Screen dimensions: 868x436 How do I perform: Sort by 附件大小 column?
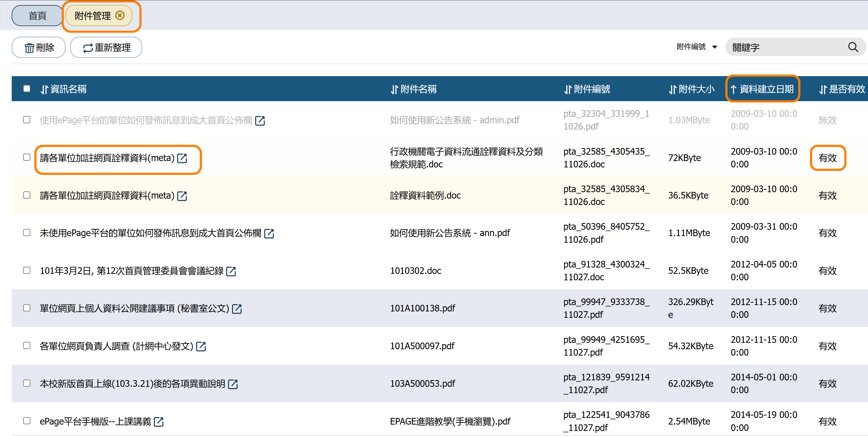[691, 89]
